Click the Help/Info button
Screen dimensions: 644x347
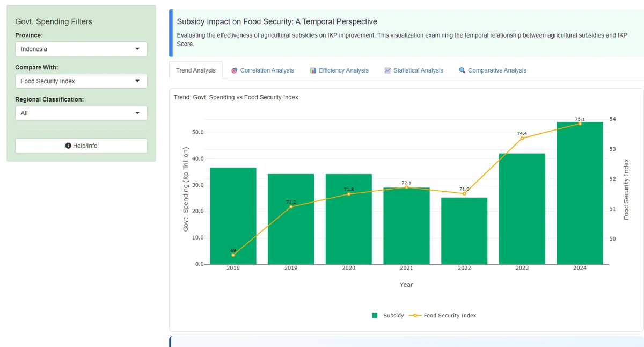(x=81, y=146)
